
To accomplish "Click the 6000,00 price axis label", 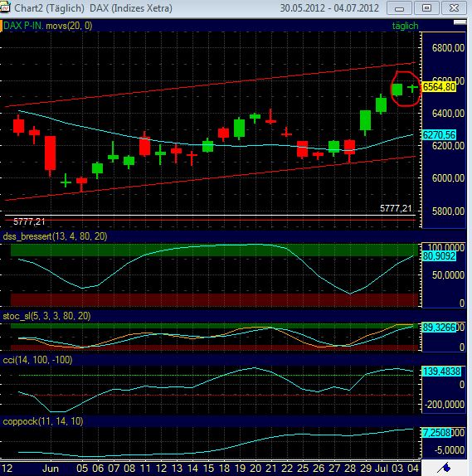I will (448, 178).
